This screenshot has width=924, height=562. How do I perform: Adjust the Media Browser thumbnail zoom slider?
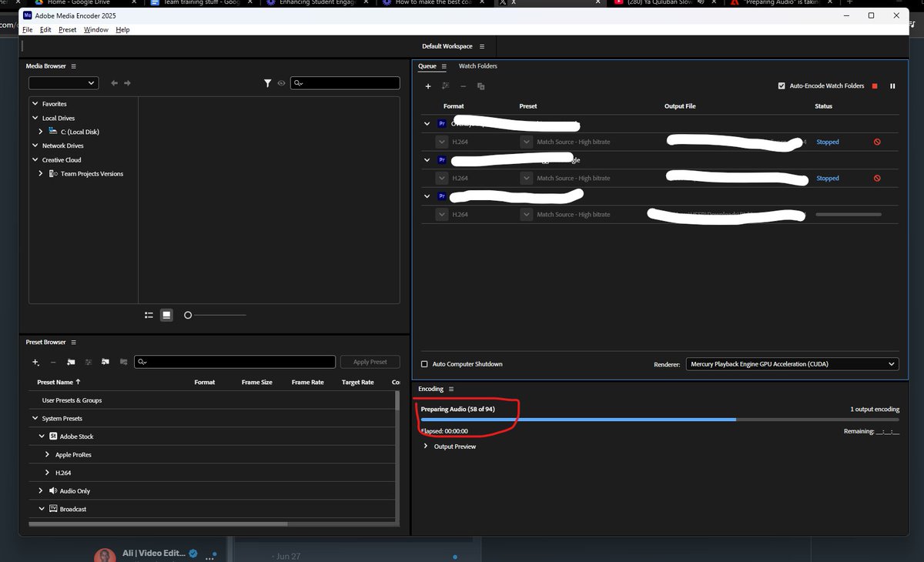tap(215, 315)
